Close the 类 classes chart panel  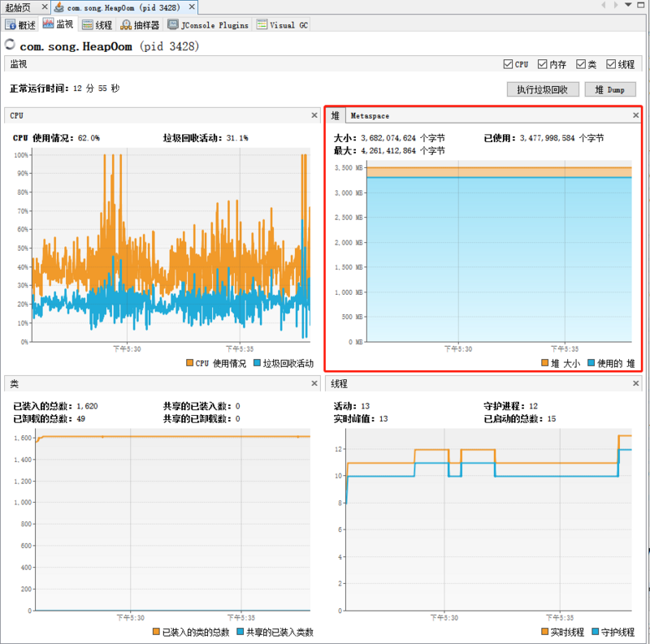314,383
